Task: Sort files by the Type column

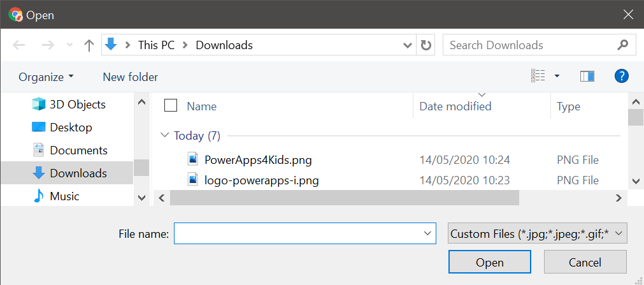Action: 568,106
